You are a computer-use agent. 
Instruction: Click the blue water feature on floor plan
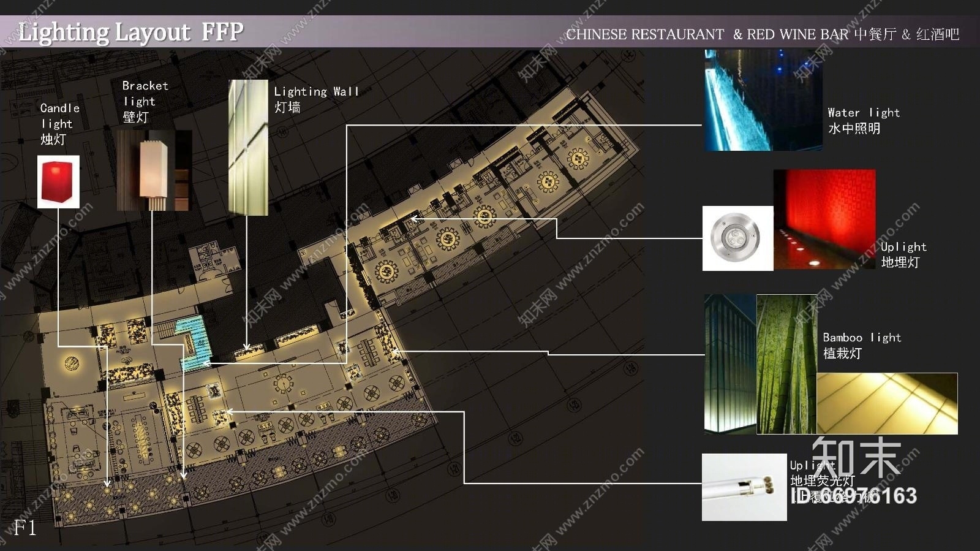click(195, 343)
